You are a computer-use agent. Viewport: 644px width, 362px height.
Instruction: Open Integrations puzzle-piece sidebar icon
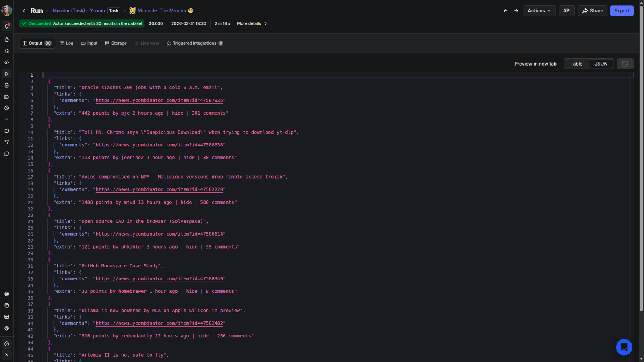coord(7,97)
